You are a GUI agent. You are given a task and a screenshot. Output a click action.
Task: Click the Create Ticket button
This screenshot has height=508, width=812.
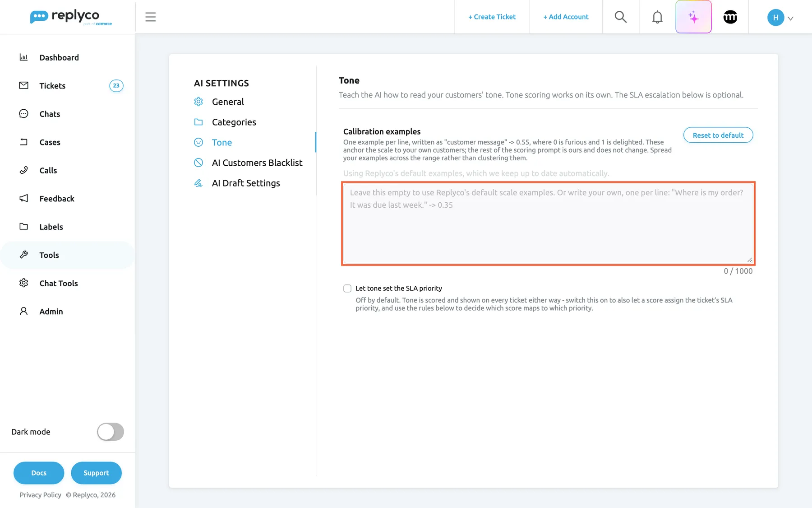click(492, 17)
